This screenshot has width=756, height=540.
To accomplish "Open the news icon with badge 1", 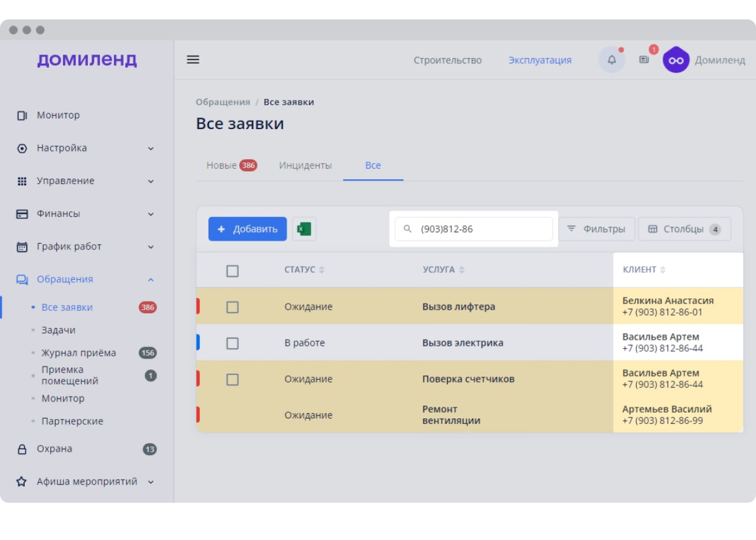I will (644, 59).
